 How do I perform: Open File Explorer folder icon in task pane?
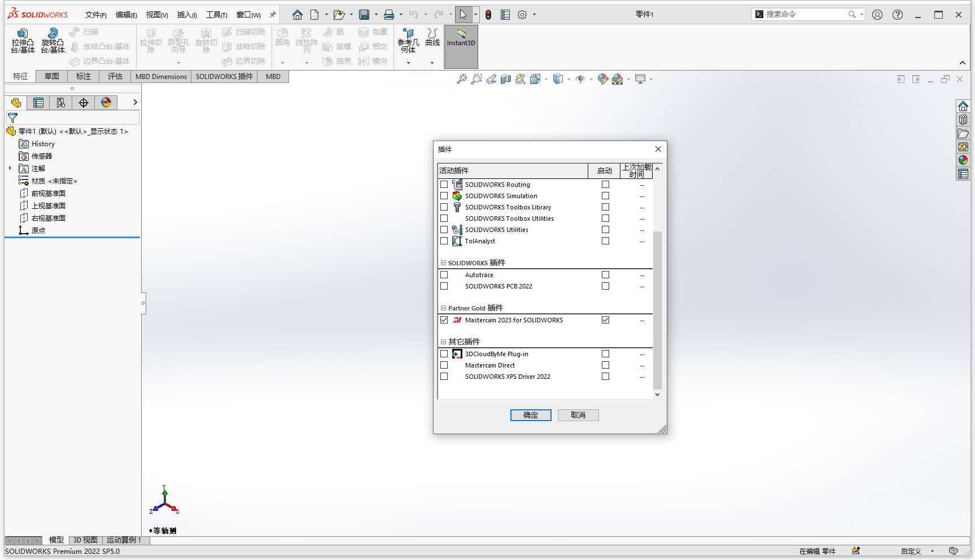point(963,133)
